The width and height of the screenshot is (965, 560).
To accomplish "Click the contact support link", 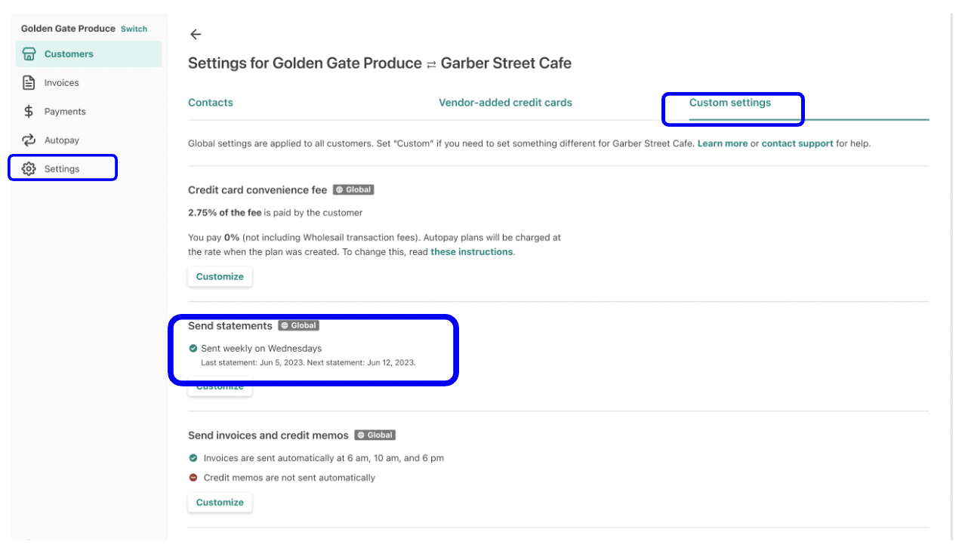I will [797, 143].
